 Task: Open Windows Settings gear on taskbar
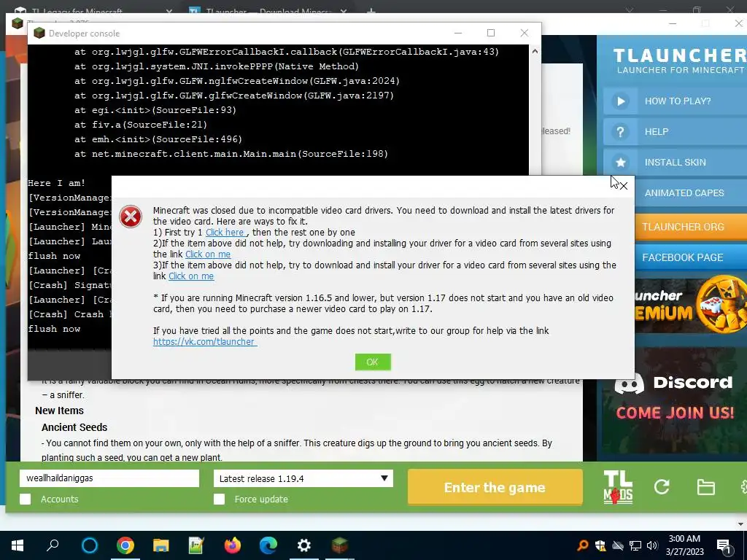coord(304,545)
